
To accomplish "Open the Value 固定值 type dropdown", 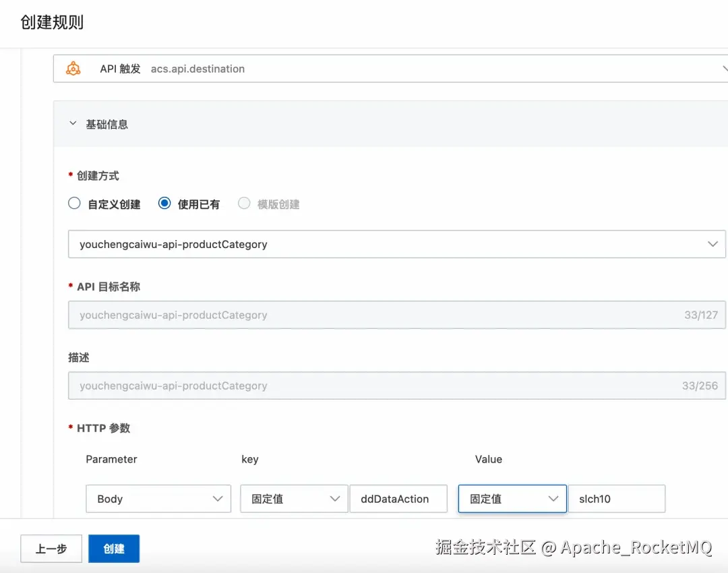I will 512,499.
